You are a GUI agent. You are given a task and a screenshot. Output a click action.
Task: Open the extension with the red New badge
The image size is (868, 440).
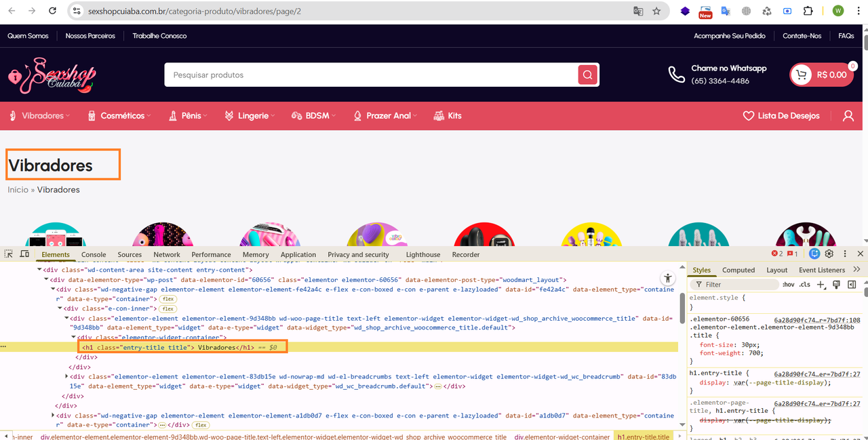(705, 11)
